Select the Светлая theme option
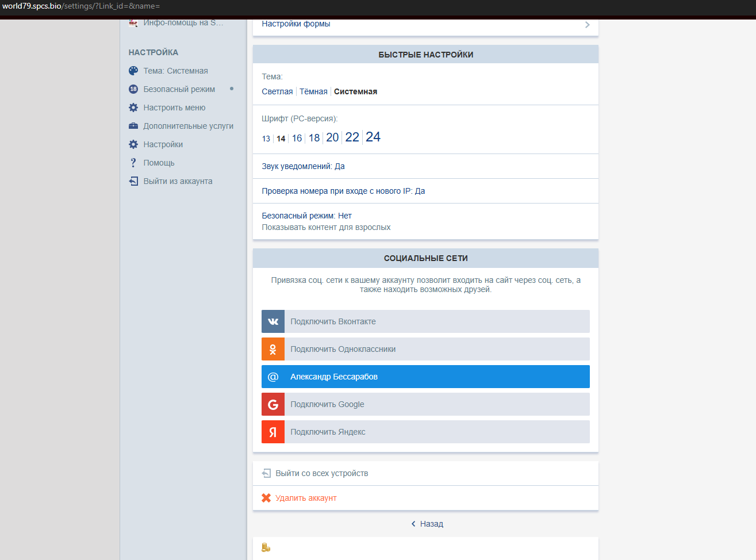Screen dimensions: 756x560 277,91
